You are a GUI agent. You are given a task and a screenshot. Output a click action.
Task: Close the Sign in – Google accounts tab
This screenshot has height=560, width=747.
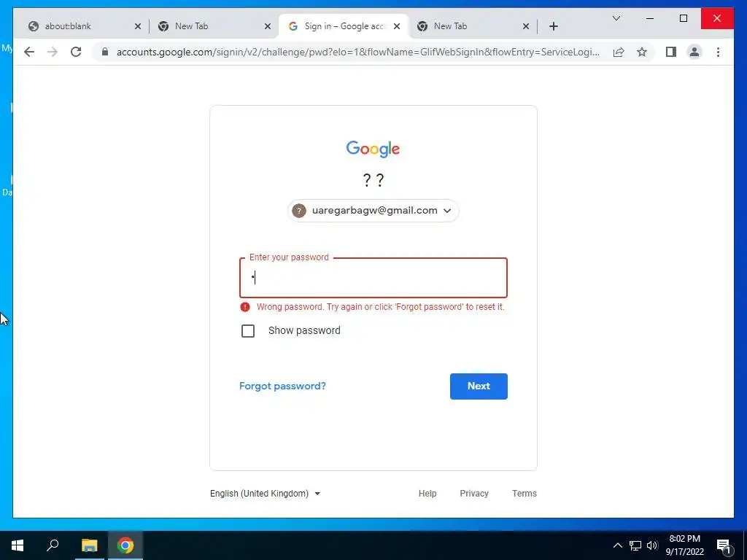point(396,26)
